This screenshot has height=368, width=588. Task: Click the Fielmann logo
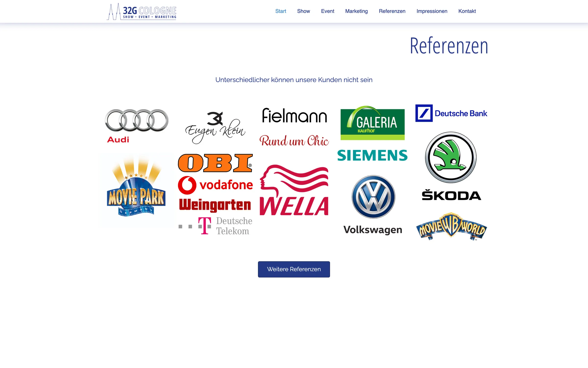(294, 115)
